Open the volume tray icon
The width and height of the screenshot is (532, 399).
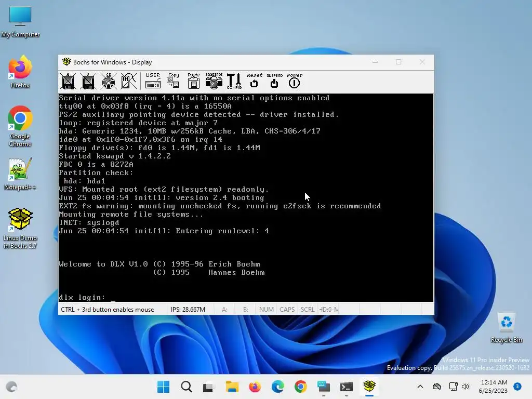coord(465,387)
